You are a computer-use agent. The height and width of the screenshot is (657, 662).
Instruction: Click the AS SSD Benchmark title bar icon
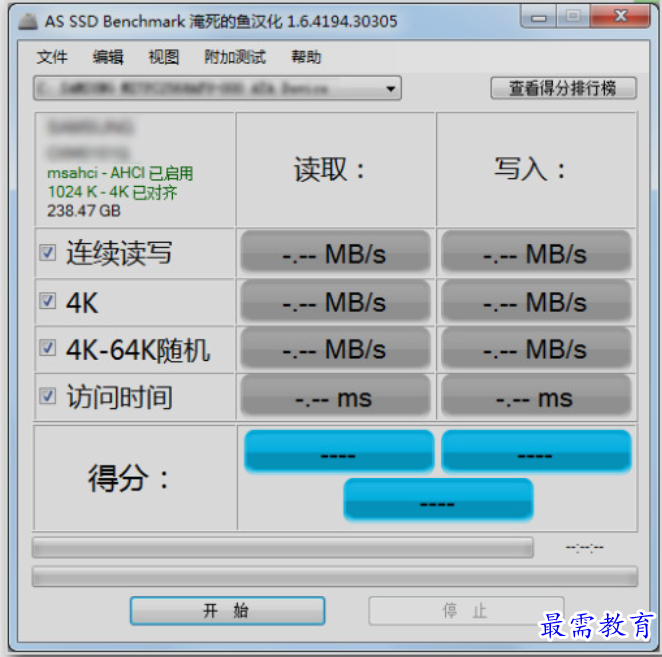click(x=28, y=21)
